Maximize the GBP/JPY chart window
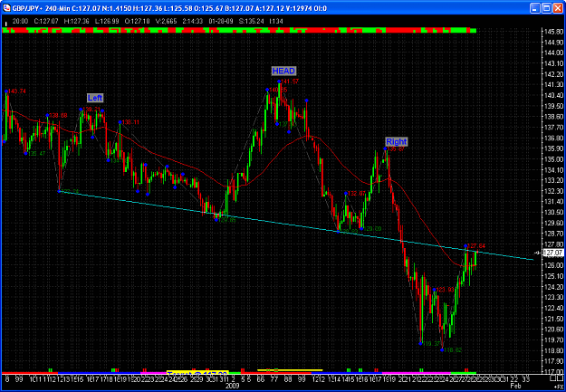The image size is (566, 392). point(546,7)
